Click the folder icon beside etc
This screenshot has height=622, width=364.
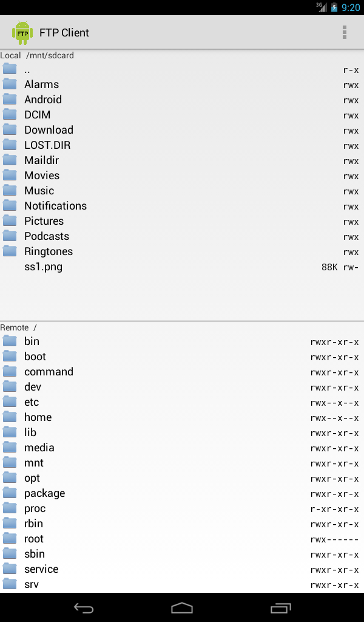[x=10, y=402]
